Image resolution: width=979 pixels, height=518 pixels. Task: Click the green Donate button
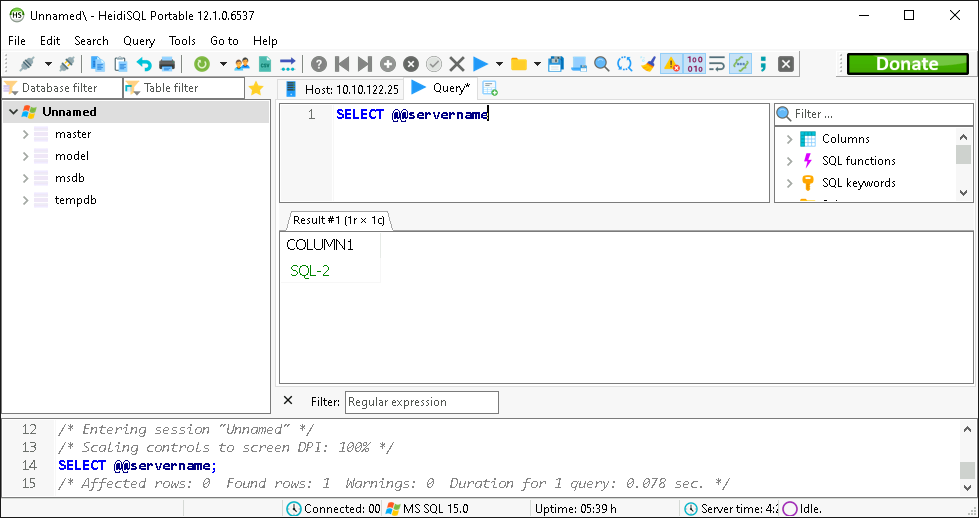[x=907, y=64]
